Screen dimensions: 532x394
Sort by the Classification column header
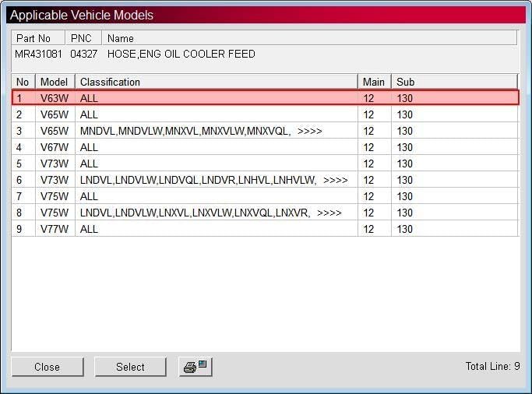click(217, 82)
